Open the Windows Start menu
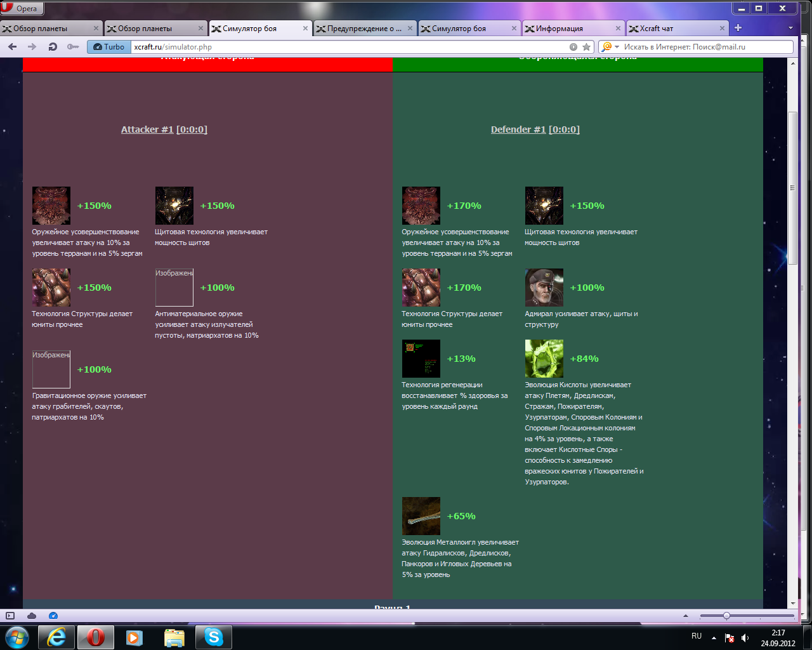The image size is (812, 650). click(17, 637)
